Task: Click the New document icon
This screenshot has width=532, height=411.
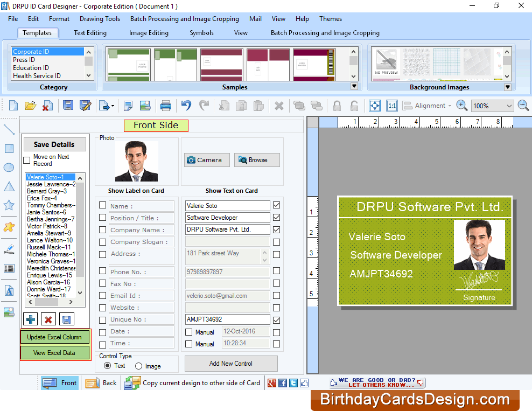Action: pyautogui.click(x=13, y=106)
